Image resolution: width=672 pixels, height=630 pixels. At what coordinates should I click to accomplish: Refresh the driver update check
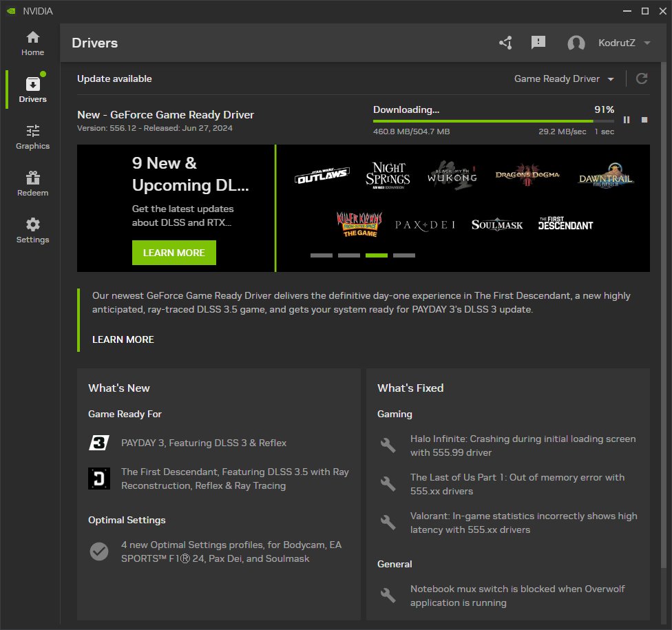[642, 79]
